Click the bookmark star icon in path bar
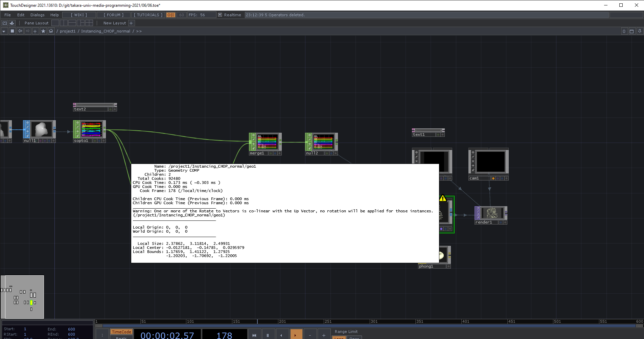 click(x=43, y=31)
